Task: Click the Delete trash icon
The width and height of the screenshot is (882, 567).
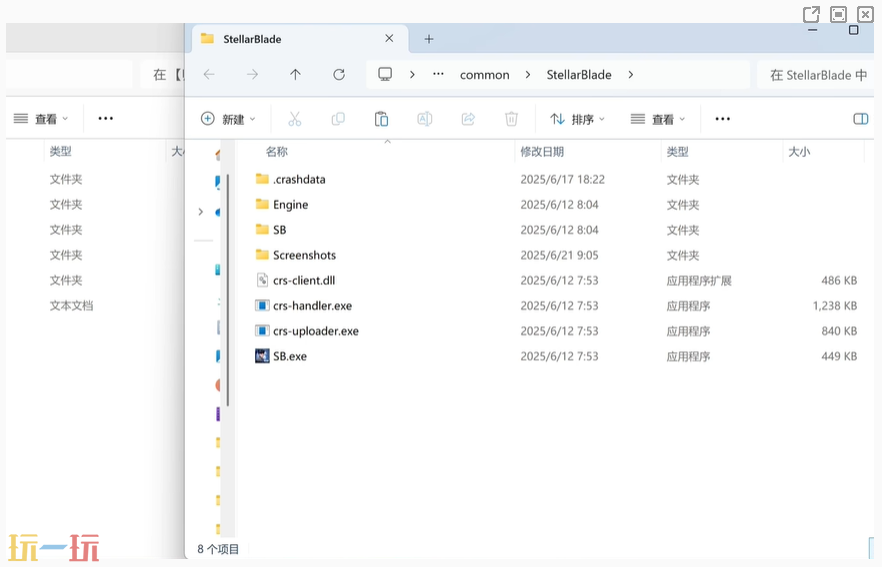Action: [x=511, y=119]
